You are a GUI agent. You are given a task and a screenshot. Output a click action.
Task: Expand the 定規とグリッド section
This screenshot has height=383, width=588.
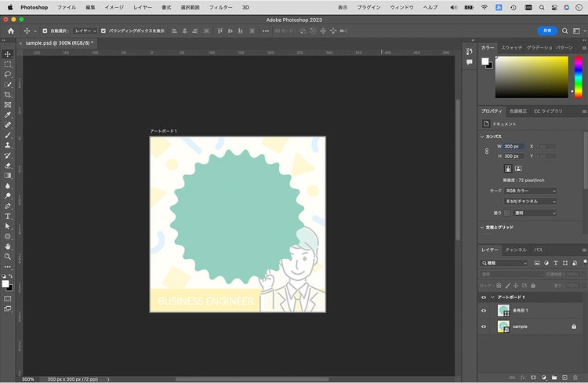point(482,228)
